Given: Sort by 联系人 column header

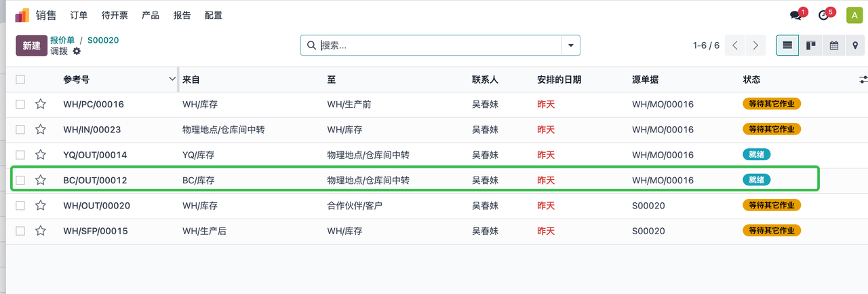Looking at the screenshot, I should pos(485,79).
